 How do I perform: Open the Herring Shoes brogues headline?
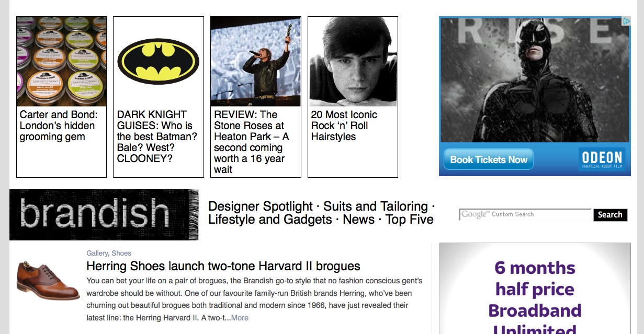click(223, 266)
